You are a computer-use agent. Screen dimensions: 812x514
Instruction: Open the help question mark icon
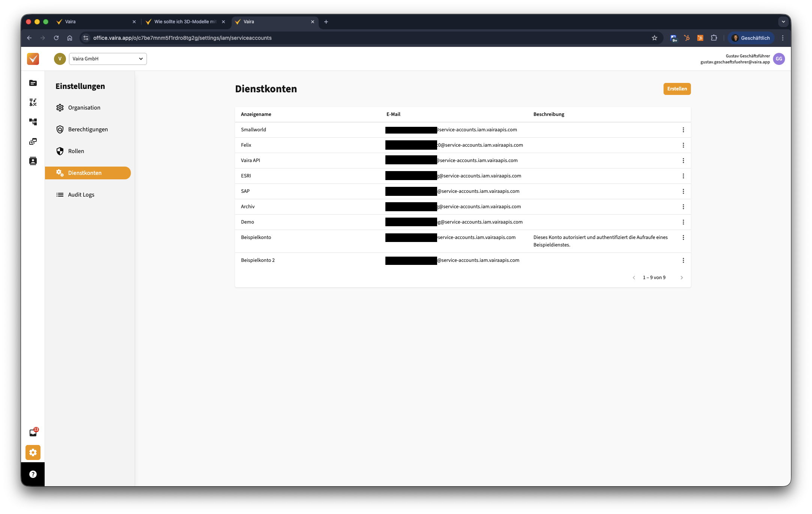[33, 474]
